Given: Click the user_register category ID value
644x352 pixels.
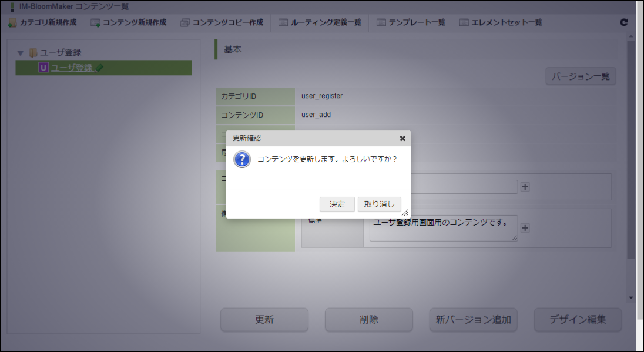Looking at the screenshot, I should [322, 96].
